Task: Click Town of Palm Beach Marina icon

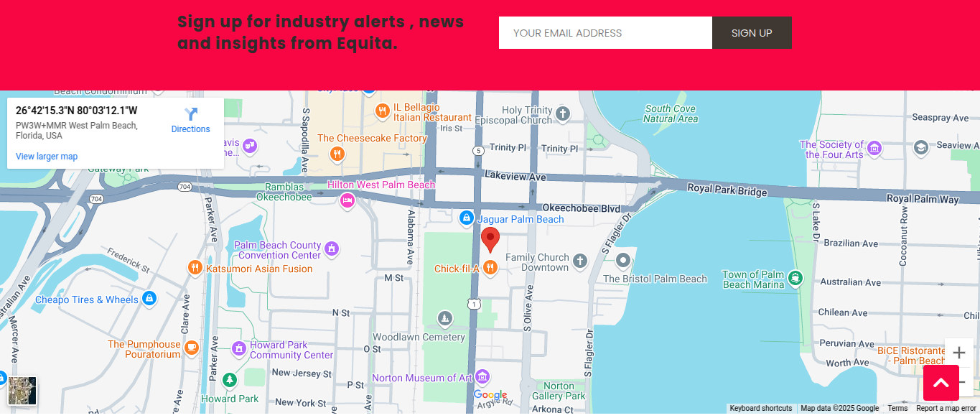Action: click(795, 277)
